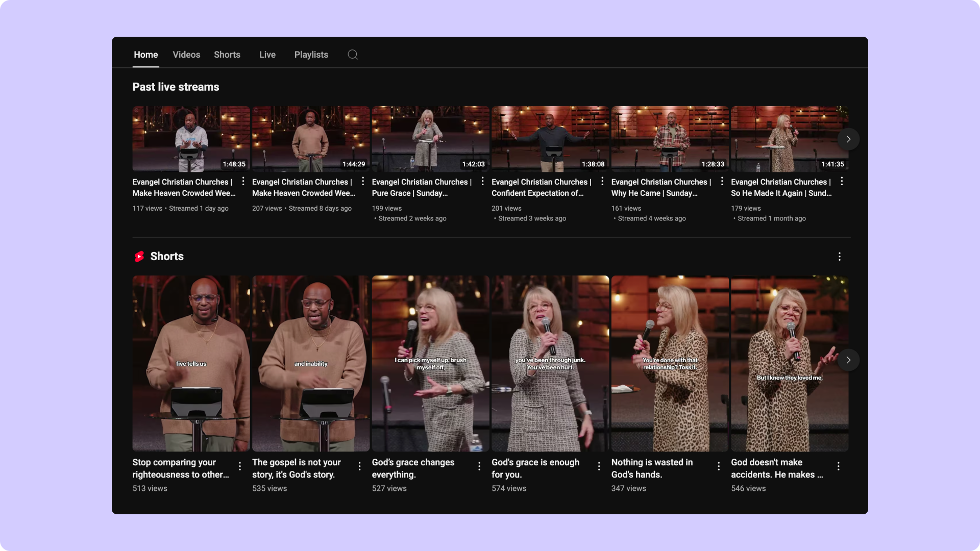Screen dimensions: 980x551
Task: Switch to the Shorts tab
Action: click(227, 55)
